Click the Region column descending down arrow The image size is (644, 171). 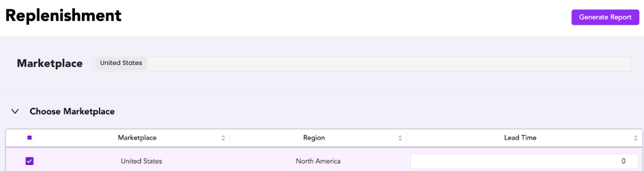click(400, 140)
